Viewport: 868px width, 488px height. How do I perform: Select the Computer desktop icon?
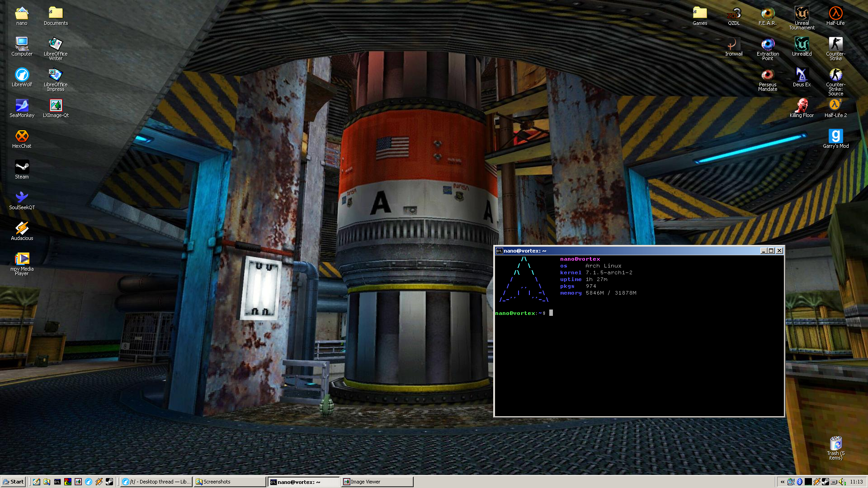pyautogui.click(x=22, y=47)
